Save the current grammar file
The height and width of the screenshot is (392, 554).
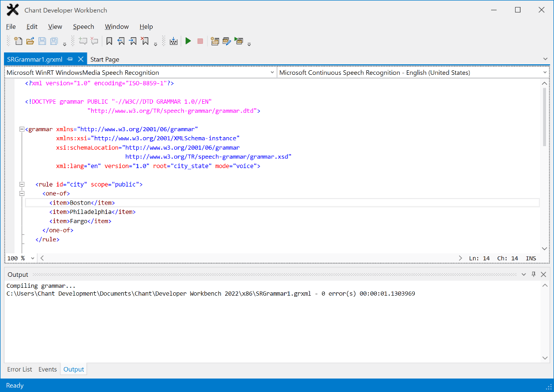coord(42,41)
